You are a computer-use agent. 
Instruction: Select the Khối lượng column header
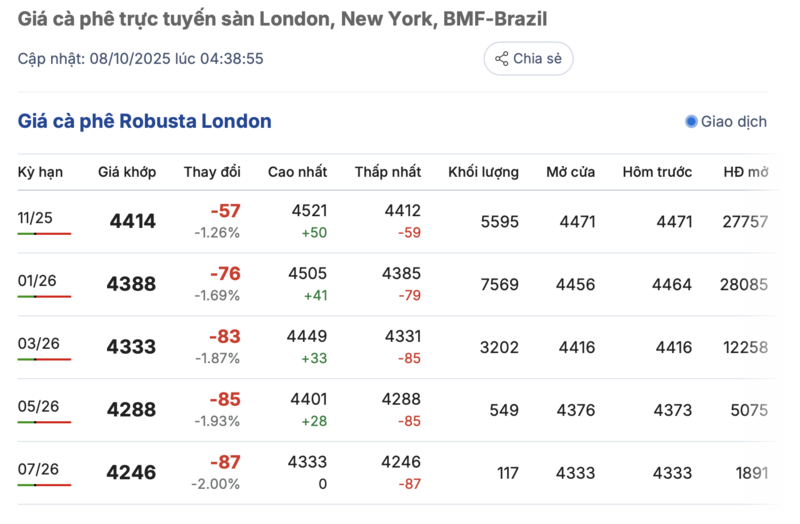click(483, 172)
